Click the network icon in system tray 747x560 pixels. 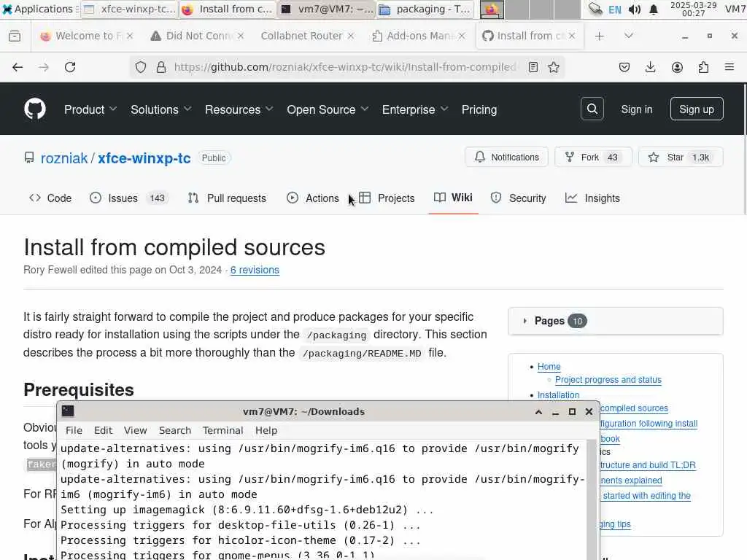point(595,9)
